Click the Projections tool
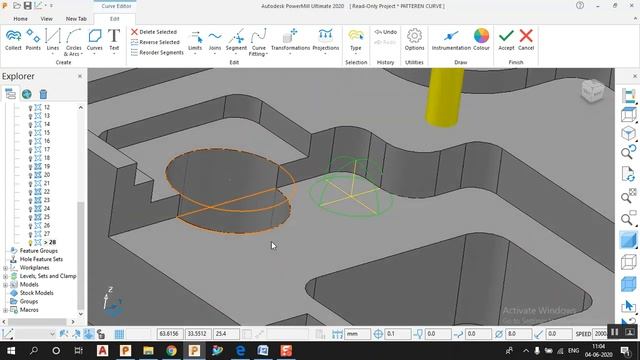 click(x=326, y=41)
